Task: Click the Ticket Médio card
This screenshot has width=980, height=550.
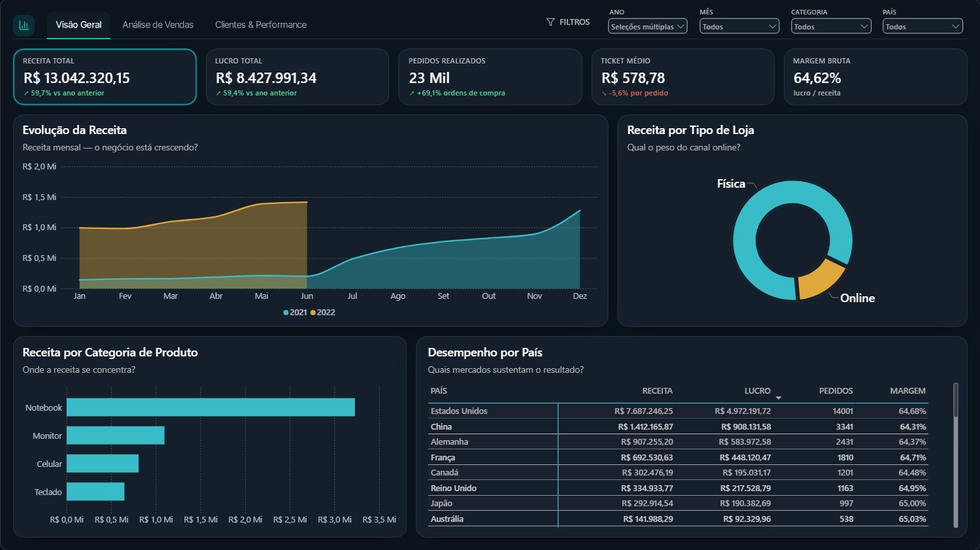Action: coord(683,77)
